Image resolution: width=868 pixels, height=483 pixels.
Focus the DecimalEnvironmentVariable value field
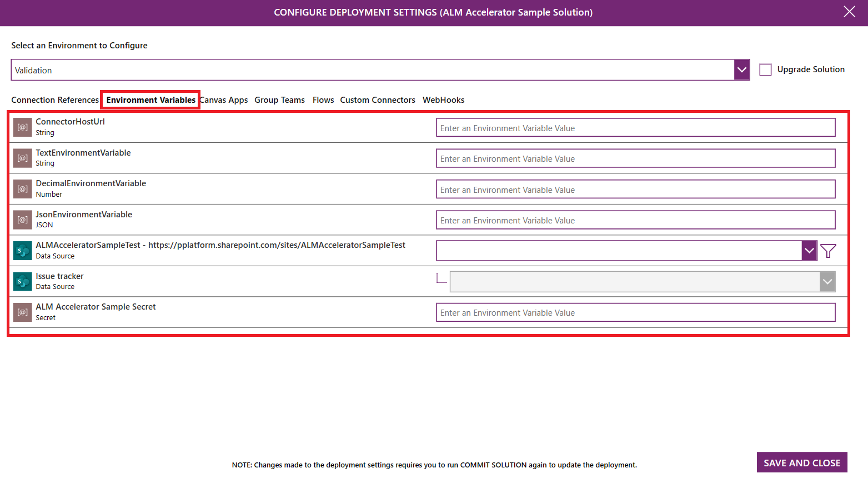coord(636,189)
